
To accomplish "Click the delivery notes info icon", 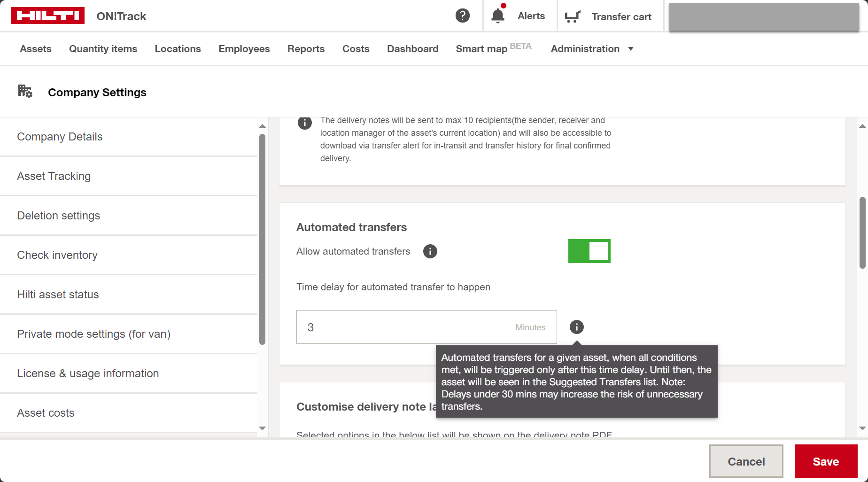I will pyautogui.click(x=304, y=123).
